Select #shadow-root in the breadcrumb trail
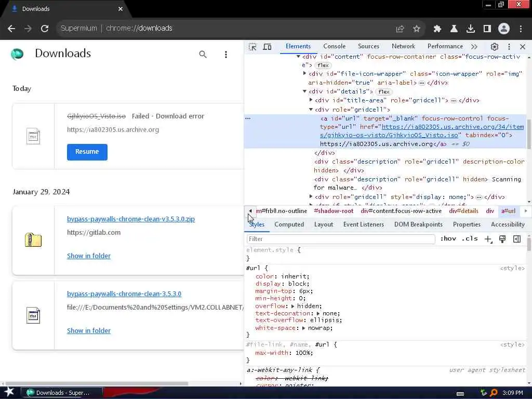The width and height of the screenshot is (532, 399). 334,211
